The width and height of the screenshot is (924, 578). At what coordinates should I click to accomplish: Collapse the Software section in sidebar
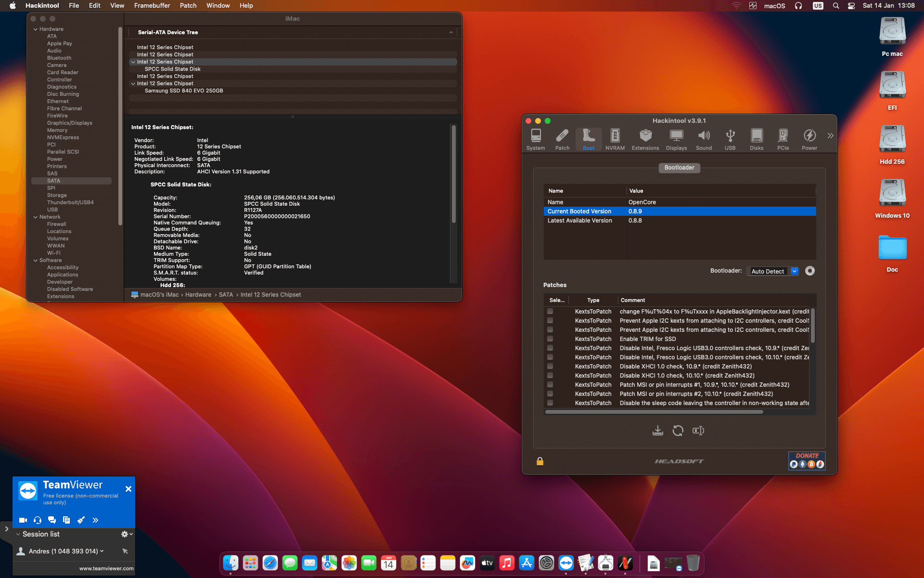tap(35, 260)
